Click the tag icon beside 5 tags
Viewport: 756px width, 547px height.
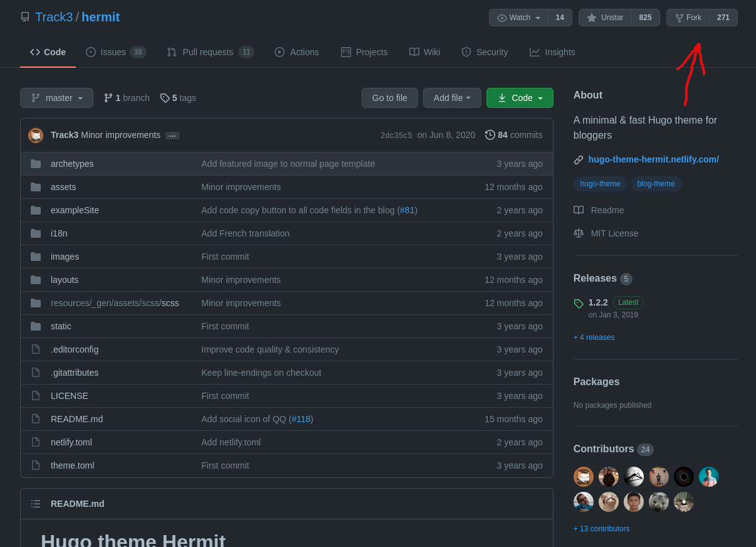pyautogui.click(x=165, y=98)
